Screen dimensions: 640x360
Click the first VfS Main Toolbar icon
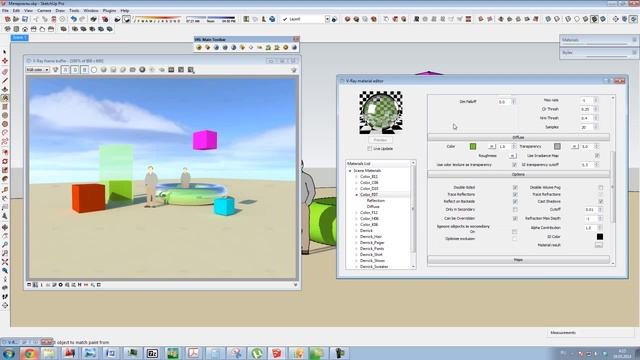199,47
